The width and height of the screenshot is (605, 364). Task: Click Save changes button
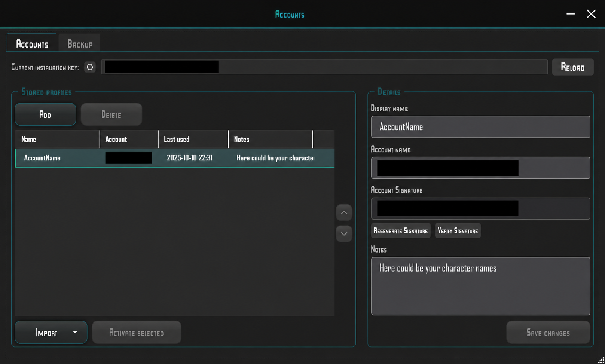tap(548, 332)
